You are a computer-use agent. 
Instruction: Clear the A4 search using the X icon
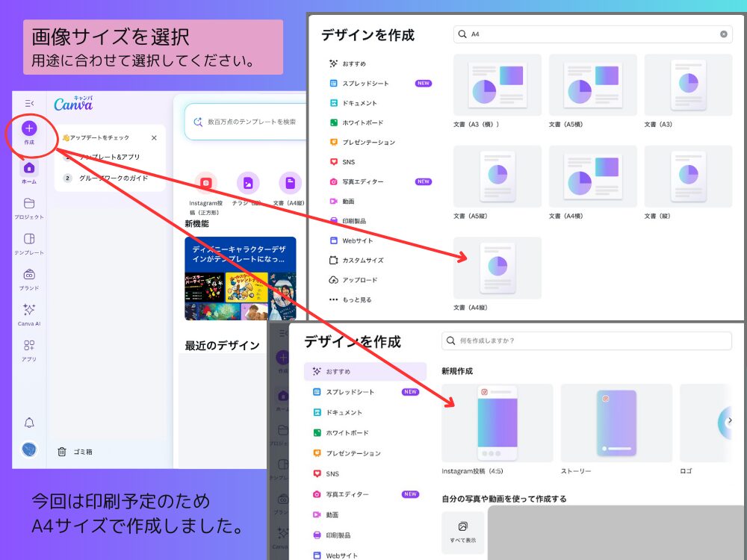pos(723,34)
